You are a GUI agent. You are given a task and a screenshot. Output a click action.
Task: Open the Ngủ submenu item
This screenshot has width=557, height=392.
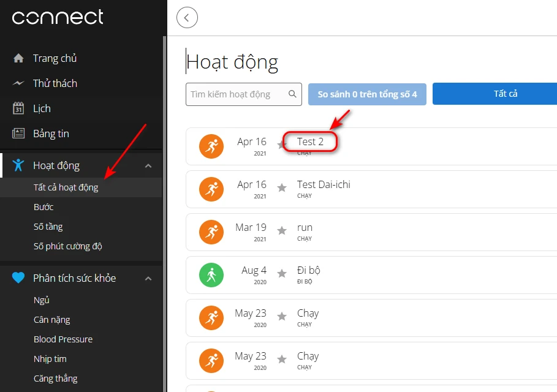[41, 300]
